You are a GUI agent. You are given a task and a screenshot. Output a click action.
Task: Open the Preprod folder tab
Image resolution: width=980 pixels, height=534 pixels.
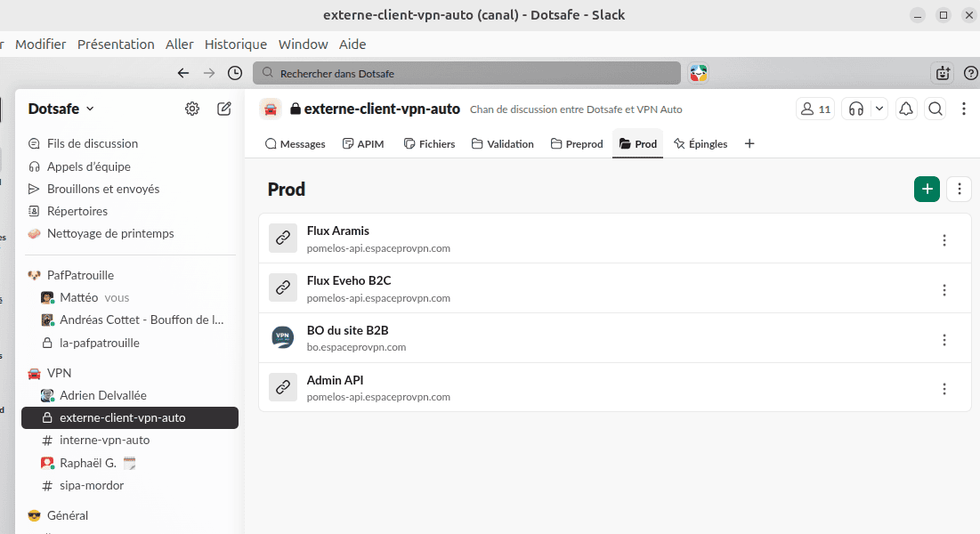click(x=577, y=144)
